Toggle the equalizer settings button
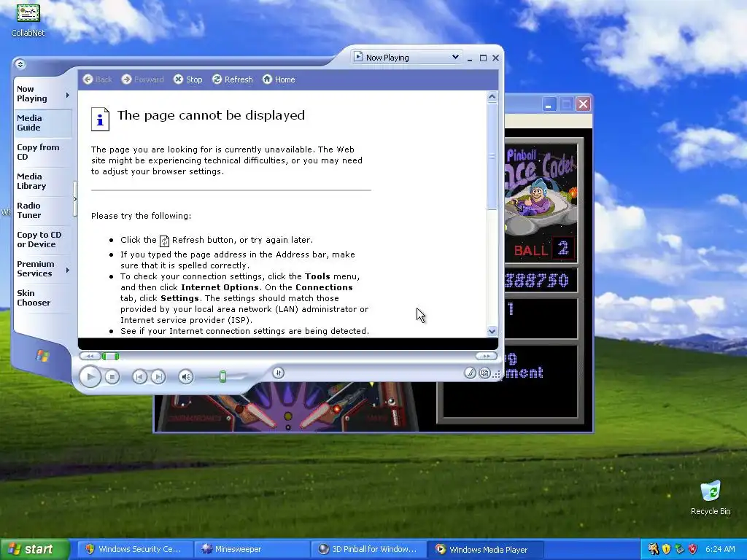747x560 pixels. click(x=278, y=373)
